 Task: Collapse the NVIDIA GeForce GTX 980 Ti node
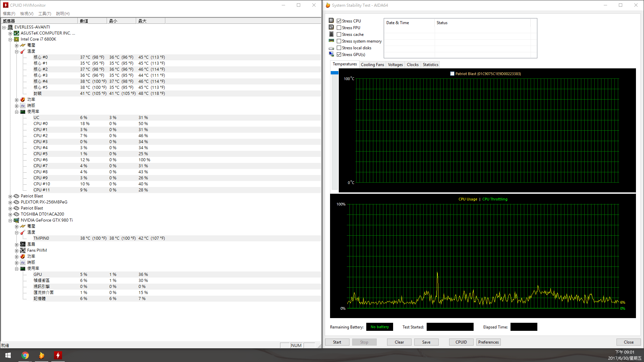[10, 221]
